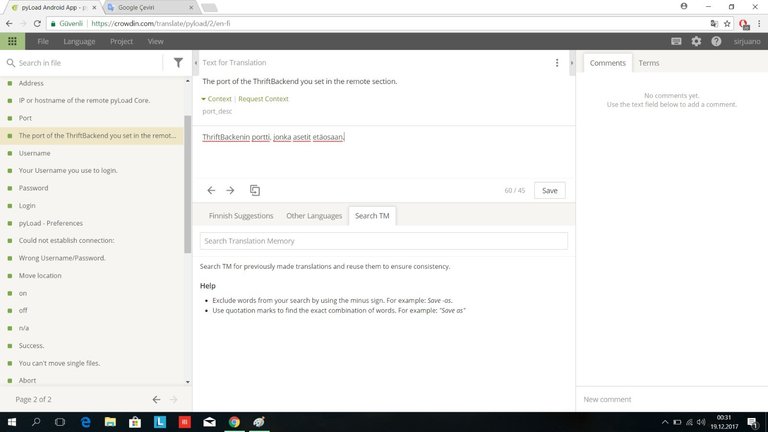Open the Project menu
This screenshot has width=768, height=432.
tap(121, 42)
